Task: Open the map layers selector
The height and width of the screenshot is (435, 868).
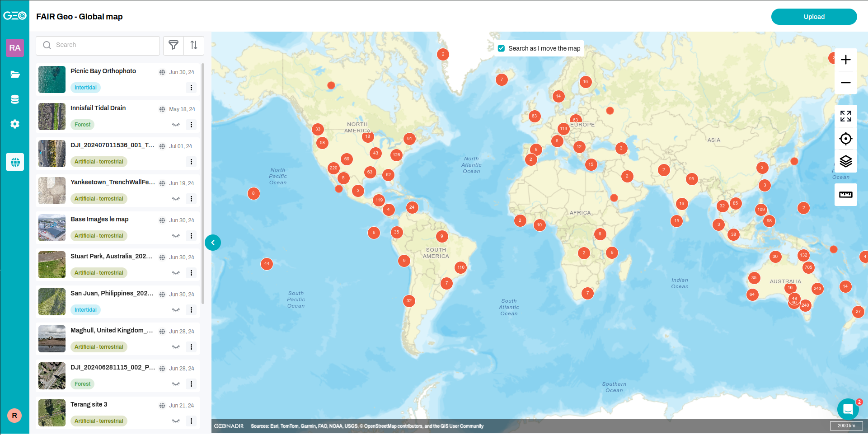Action: click(x=845, y=161)
